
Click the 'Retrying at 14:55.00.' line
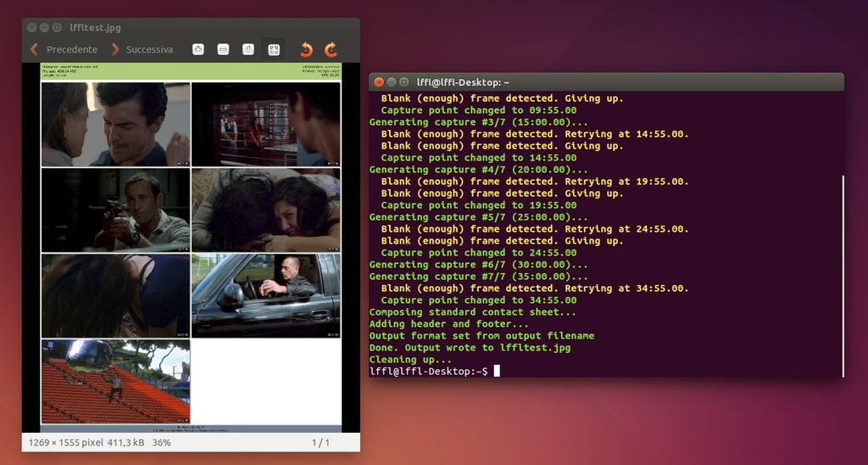535,134
